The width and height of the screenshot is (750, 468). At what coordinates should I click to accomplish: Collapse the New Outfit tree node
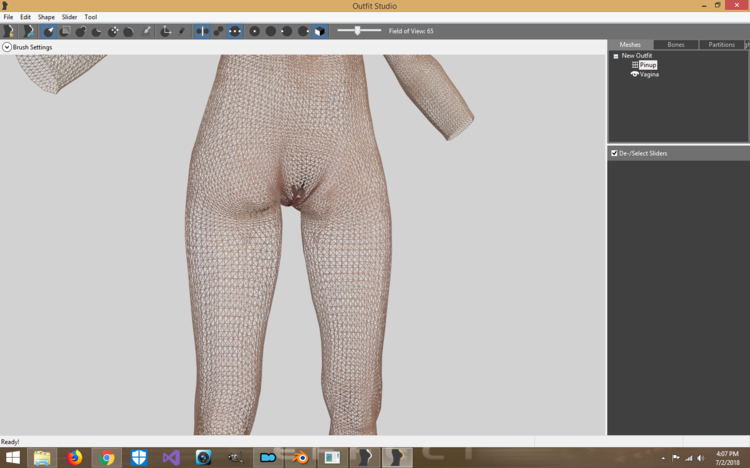616,56
